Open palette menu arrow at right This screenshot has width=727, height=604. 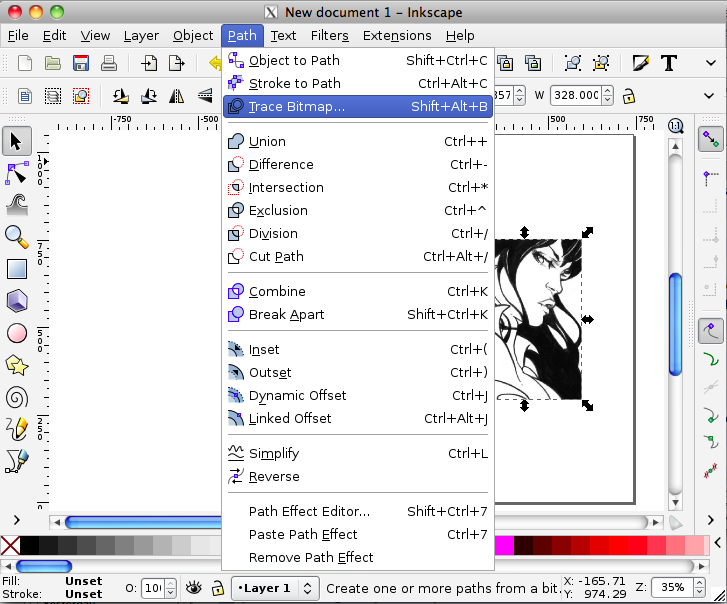click(x=718, y=542)
